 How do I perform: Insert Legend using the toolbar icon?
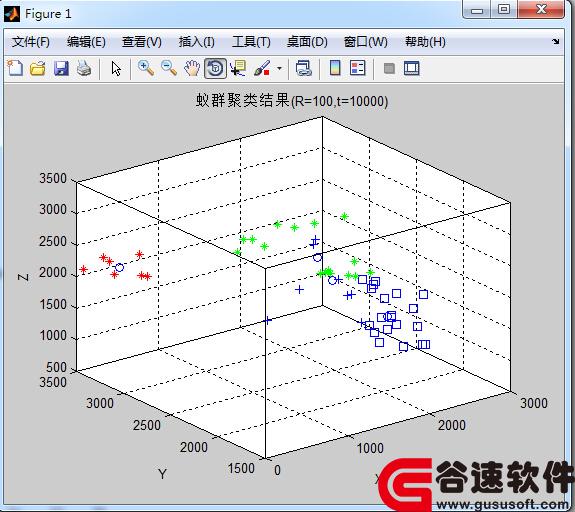tap(358, 68)
